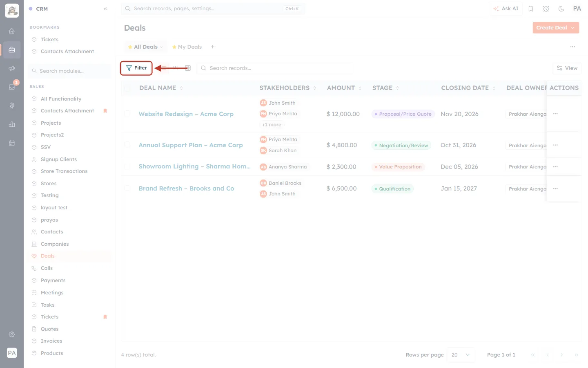This screenshot has width=588, height=368.
Task: Click the bookmark icon in top bar
Action: (531, 9)
